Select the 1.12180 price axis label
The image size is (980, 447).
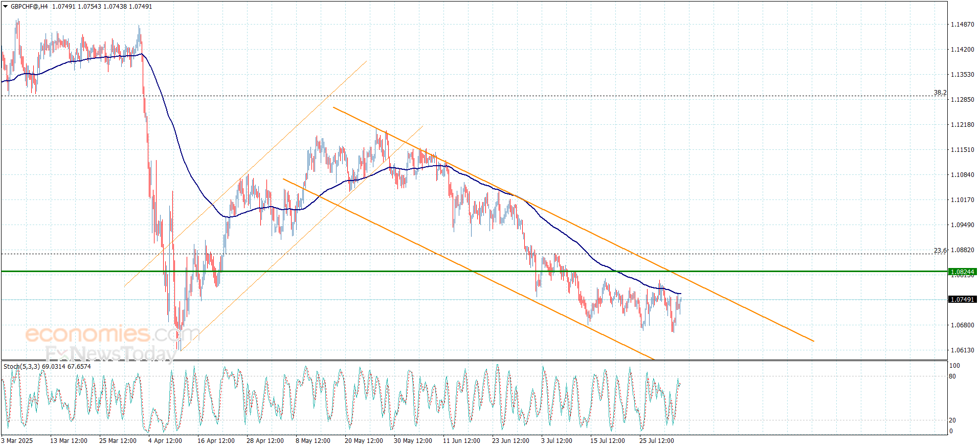962,125
